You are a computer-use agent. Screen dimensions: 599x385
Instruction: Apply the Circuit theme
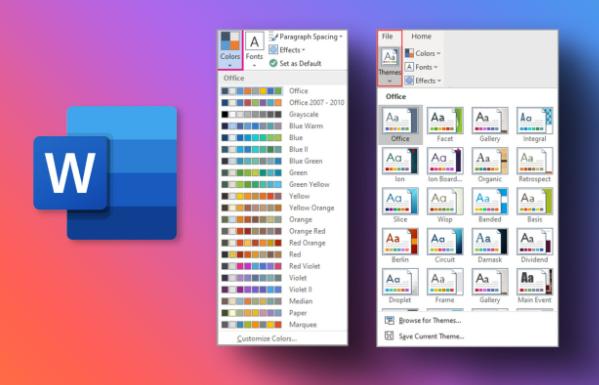tap(445, 246)
